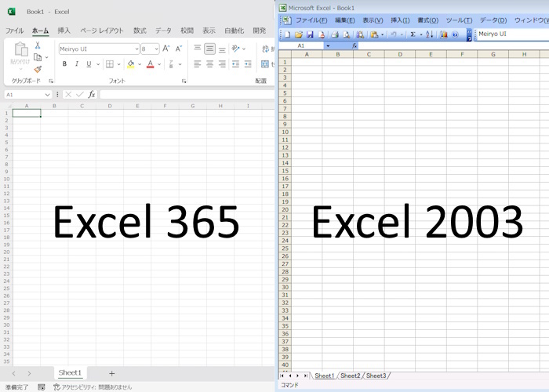Open the 編集(E) menu in Excel 2003
This screenshot has height=392, width=549.
click(345, 20)
